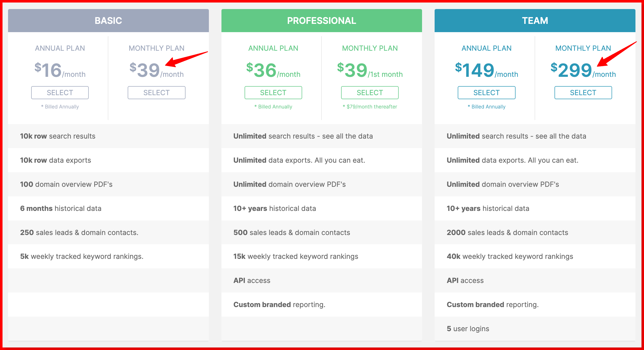Click '500 sales leads & domain contacts'

pos(321,232)
